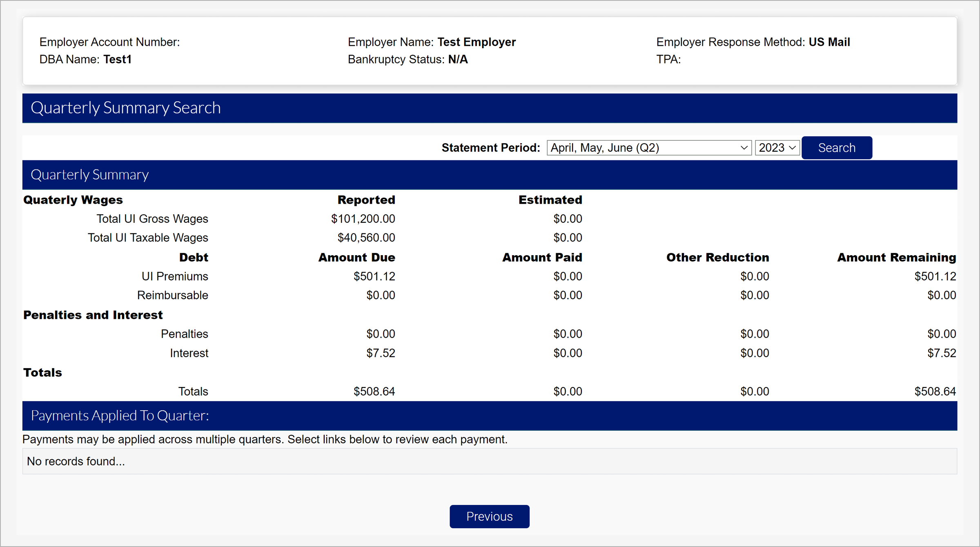Select the Test Employer name text

point(477,42)
